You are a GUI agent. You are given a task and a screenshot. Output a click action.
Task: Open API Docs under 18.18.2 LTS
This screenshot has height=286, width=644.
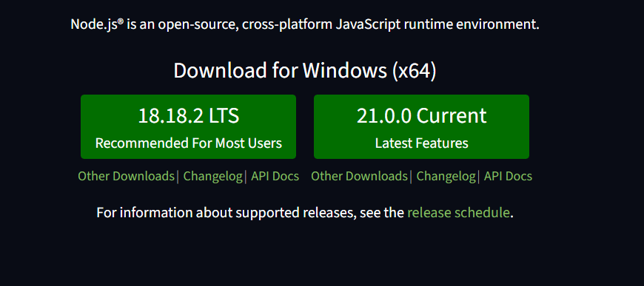275,177
